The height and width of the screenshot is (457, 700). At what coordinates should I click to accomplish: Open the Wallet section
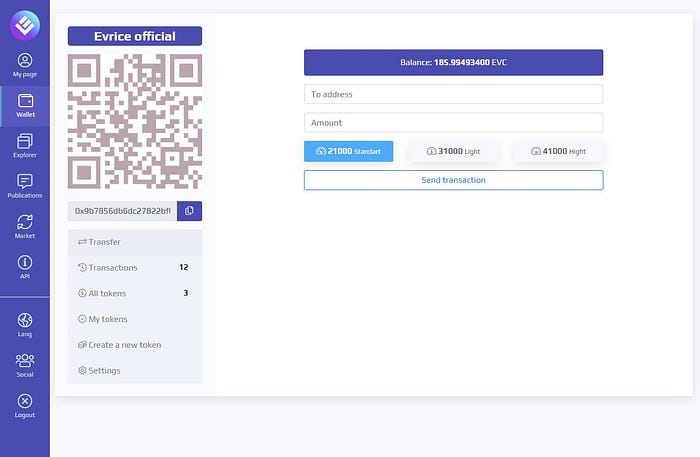(25, 106)
